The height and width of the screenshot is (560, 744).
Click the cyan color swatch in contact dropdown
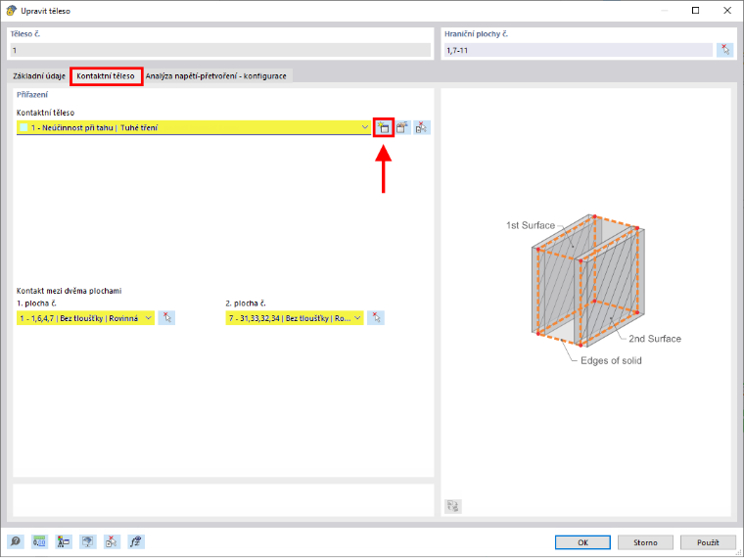(23, 127)
